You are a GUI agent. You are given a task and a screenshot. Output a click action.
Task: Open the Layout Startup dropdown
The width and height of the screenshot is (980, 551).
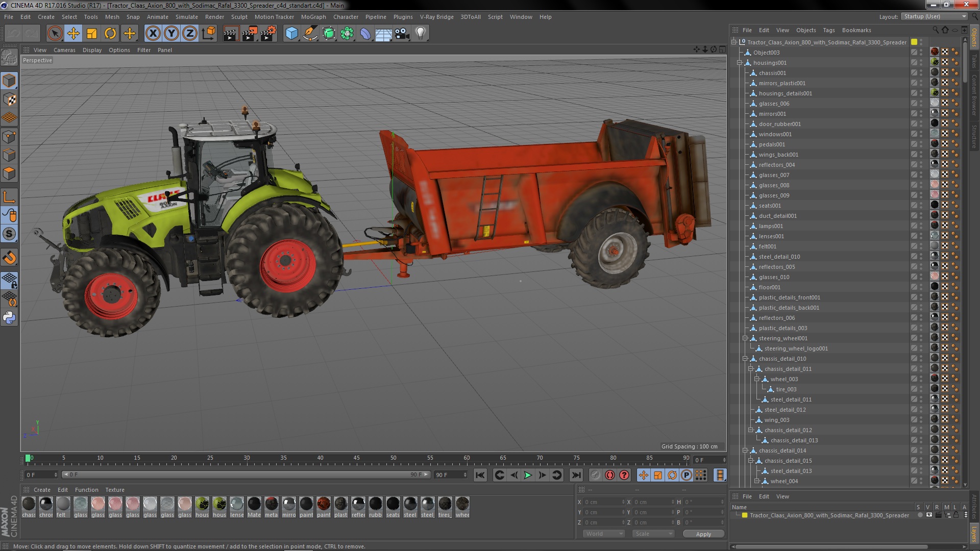click(x=934, y=17)
